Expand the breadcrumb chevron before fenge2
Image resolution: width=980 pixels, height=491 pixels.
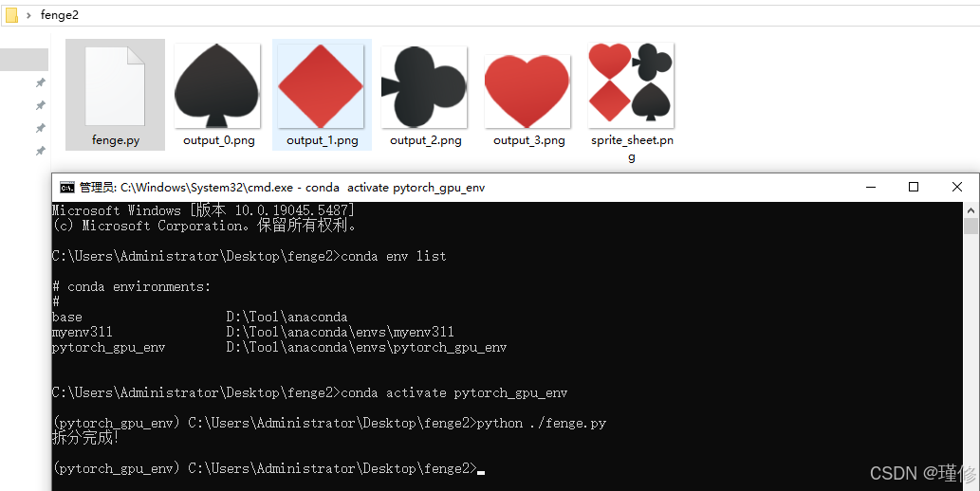point(28,15)
